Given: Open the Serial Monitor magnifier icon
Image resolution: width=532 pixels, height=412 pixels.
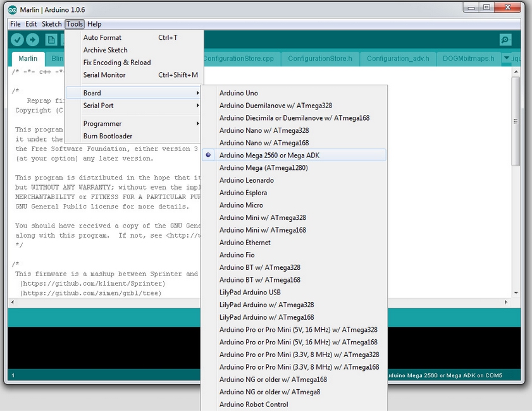Looking at the screenshot, I should [x=505, y=40].
